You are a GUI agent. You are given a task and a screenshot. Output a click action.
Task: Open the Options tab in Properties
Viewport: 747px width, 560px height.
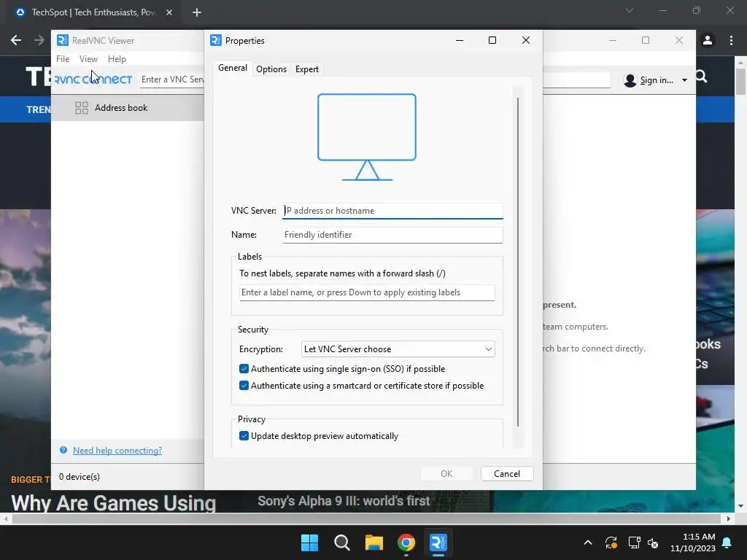pos(271,69)
